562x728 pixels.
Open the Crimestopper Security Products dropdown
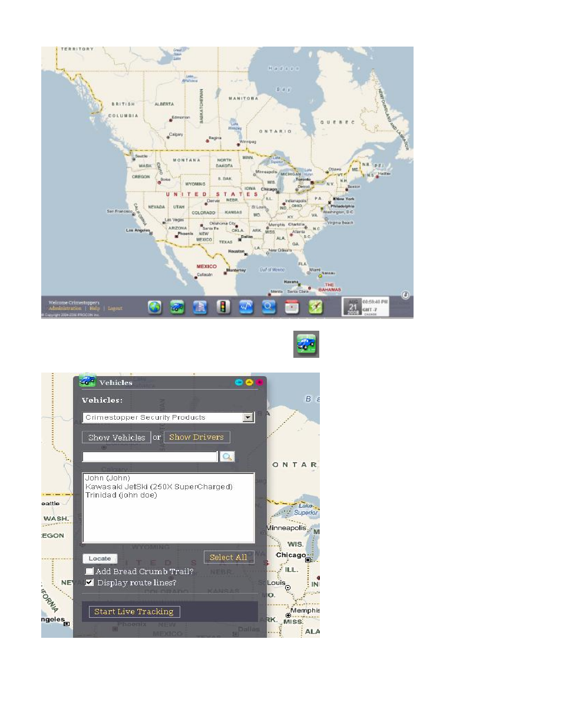(168, 417)
